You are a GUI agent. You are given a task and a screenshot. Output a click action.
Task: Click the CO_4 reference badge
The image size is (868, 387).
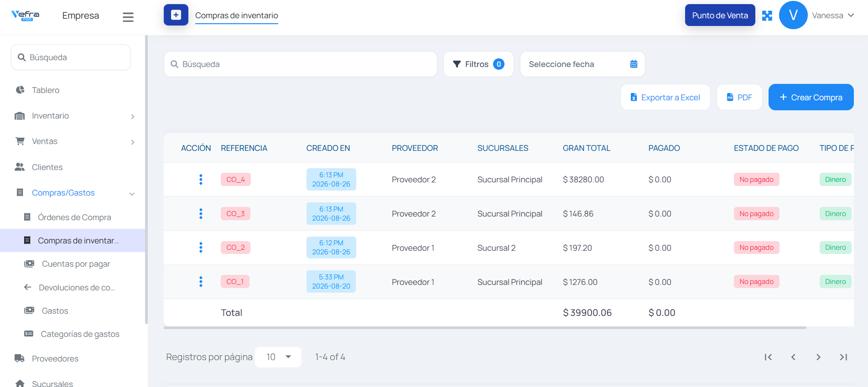click(x=236, y=180)
